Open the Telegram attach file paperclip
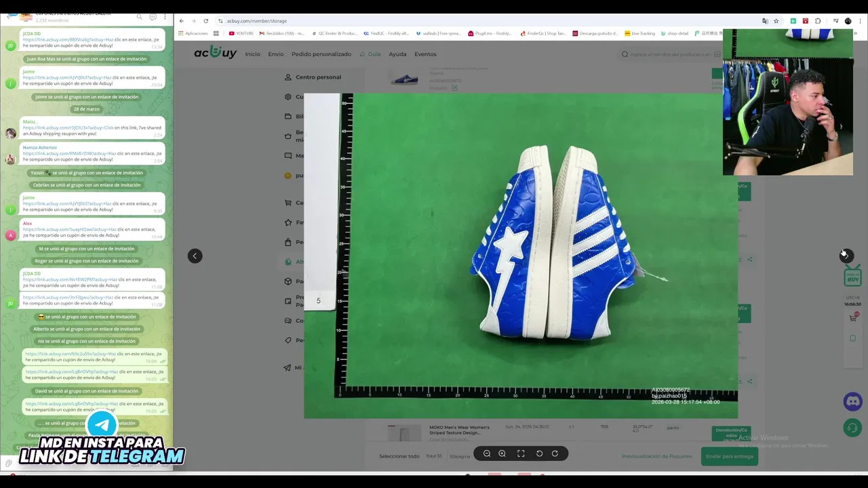 (x=8, y=464)
